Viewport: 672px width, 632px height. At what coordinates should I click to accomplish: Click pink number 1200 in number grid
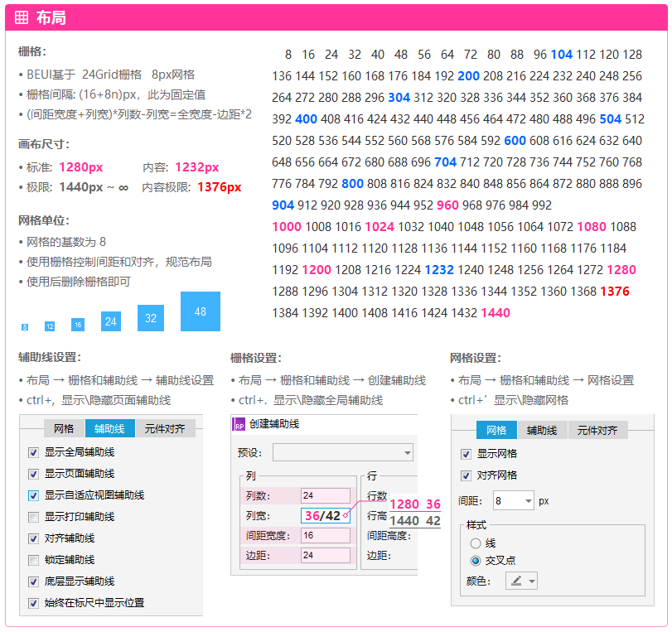coord(317,269)
